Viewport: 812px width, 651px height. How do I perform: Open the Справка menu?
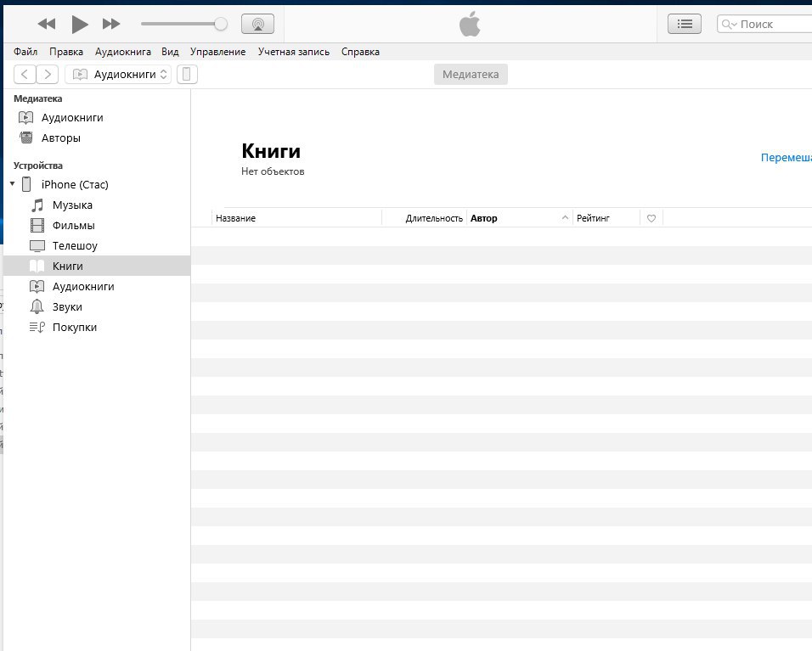pyautogui.click(x=360, y=52)
